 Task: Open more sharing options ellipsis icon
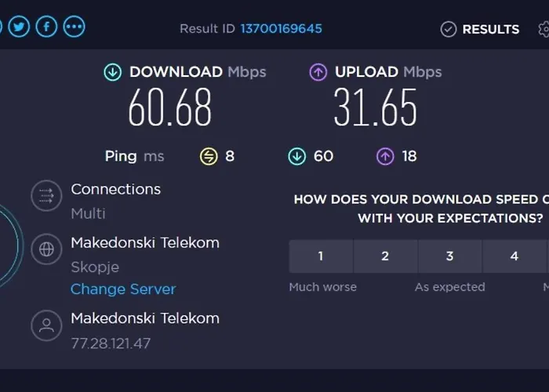(74, 27)
